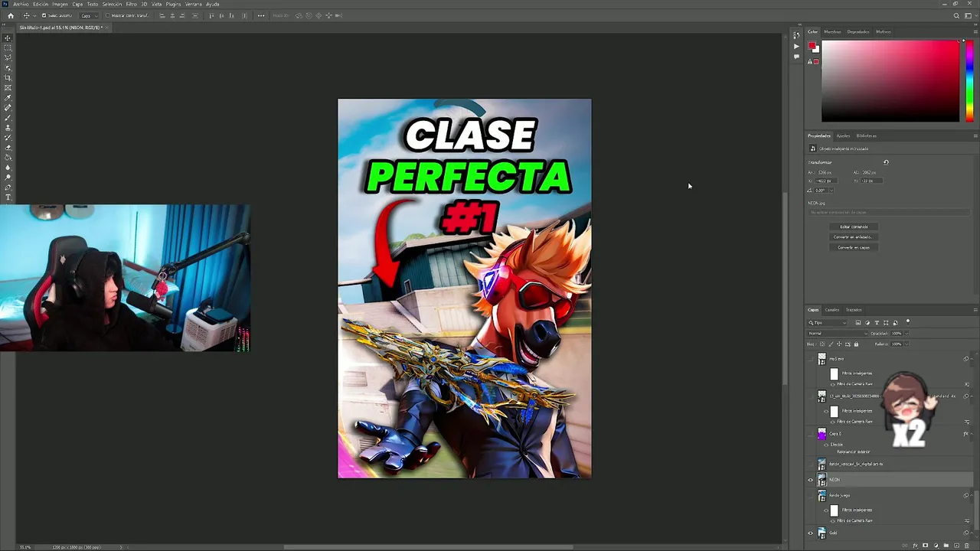980x551 pixels.
Task: Select the Dodge tool
Action: (x=8, y=178)
